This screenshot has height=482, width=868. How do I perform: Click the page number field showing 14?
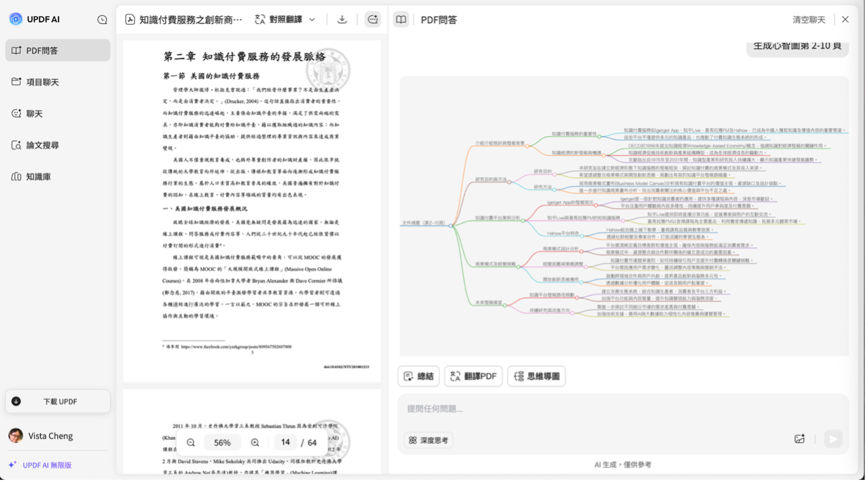[x=285, y=443]
